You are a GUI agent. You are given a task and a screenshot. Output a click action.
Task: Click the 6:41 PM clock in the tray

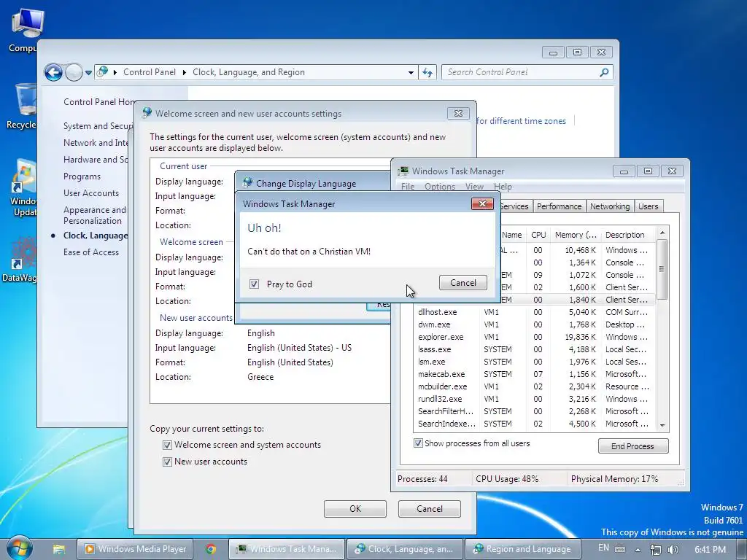[710, 550]
